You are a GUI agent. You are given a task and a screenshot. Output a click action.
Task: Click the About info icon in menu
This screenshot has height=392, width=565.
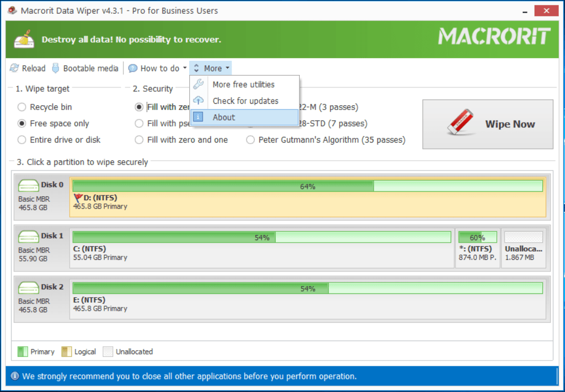click(x=199, y=117)
